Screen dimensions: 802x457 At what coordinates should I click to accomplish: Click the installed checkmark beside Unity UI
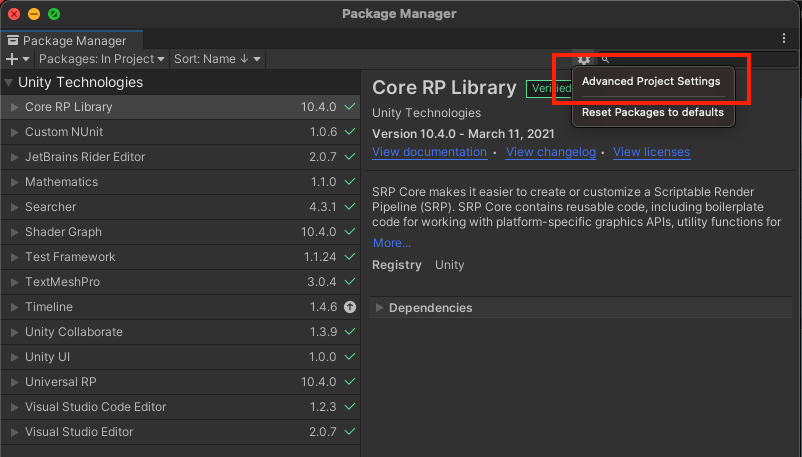click(x=350, y=357)
